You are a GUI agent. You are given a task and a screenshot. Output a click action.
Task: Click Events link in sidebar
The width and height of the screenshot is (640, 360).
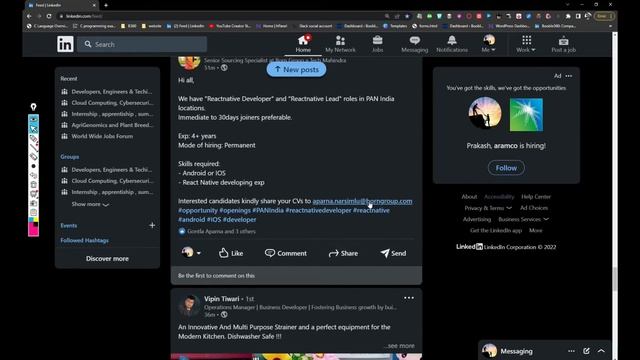[69, 225]
